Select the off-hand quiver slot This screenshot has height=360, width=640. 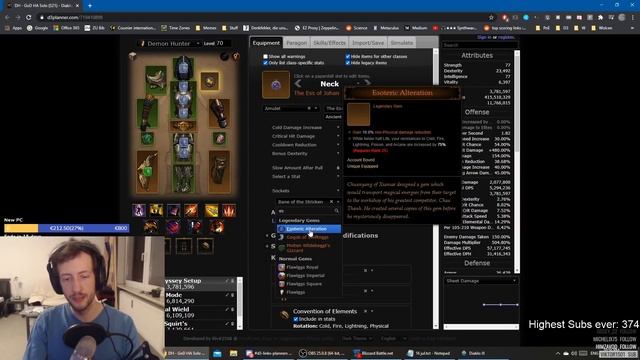219,171
